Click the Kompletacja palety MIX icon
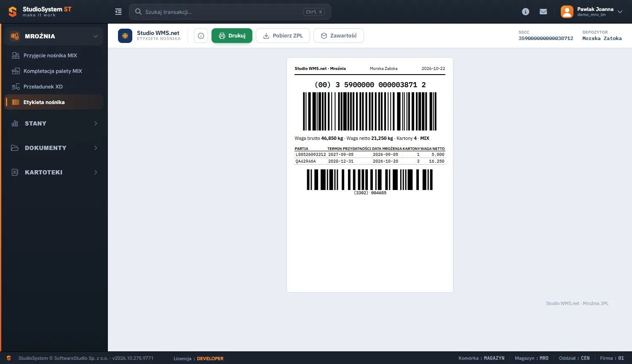 point(16,71)
